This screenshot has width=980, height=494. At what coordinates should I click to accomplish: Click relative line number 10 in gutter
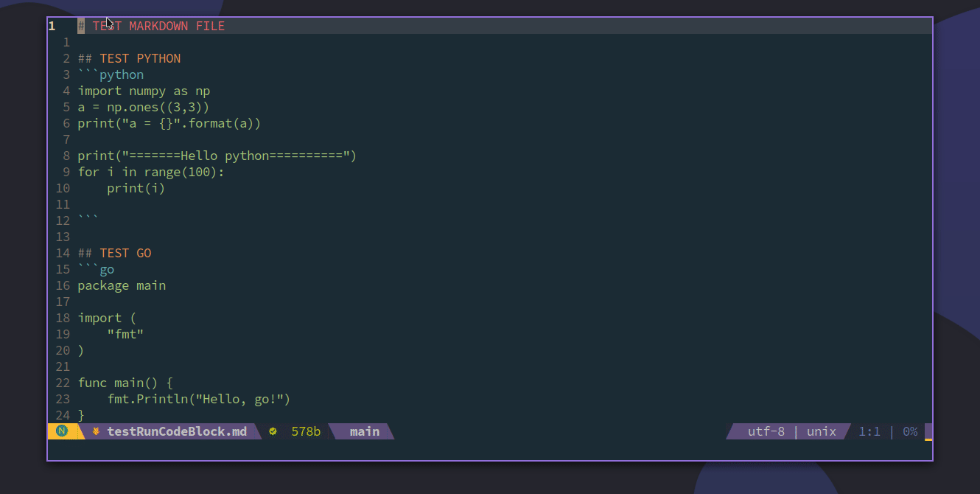[63, 188]
